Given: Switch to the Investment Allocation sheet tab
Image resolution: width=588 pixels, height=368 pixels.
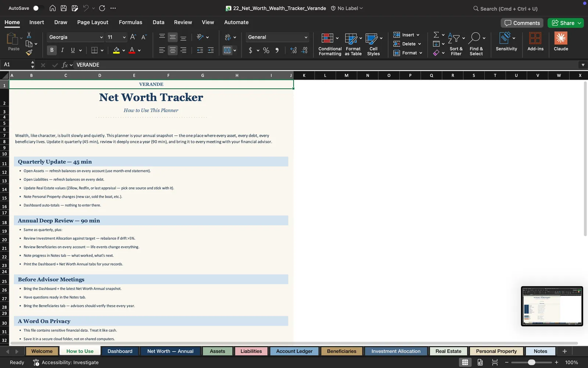Looking at the screenshot, I should point(396,351).
